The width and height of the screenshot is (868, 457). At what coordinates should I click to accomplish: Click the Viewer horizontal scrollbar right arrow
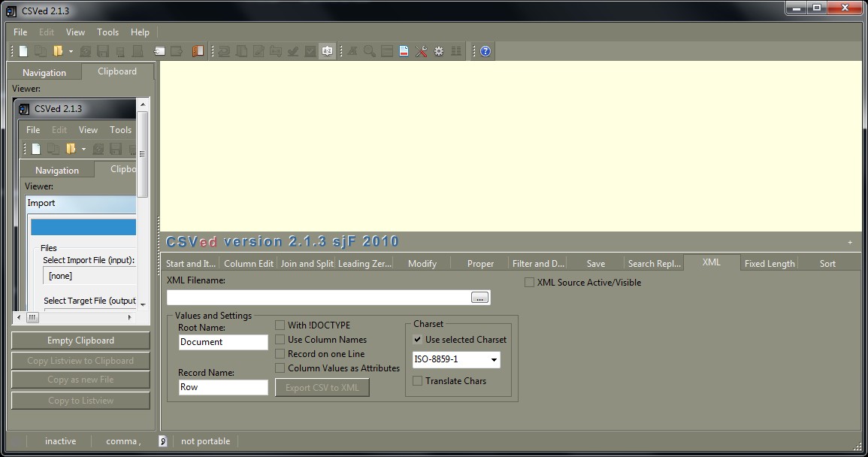click(129, 317)
